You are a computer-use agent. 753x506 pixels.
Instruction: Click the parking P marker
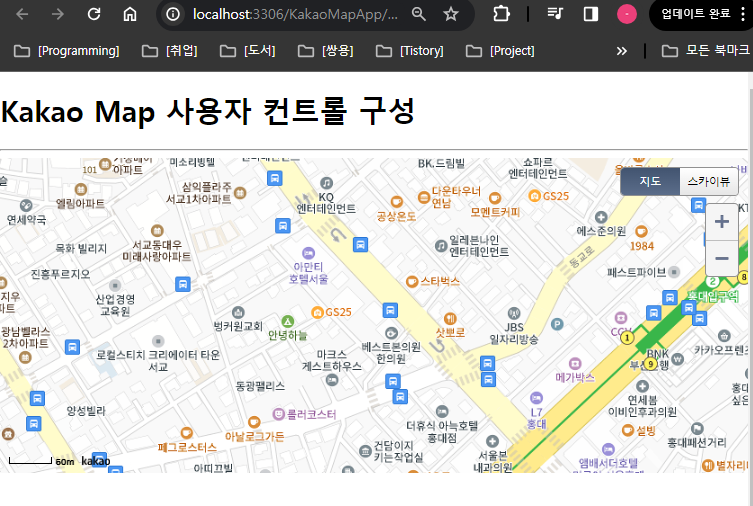557,324
